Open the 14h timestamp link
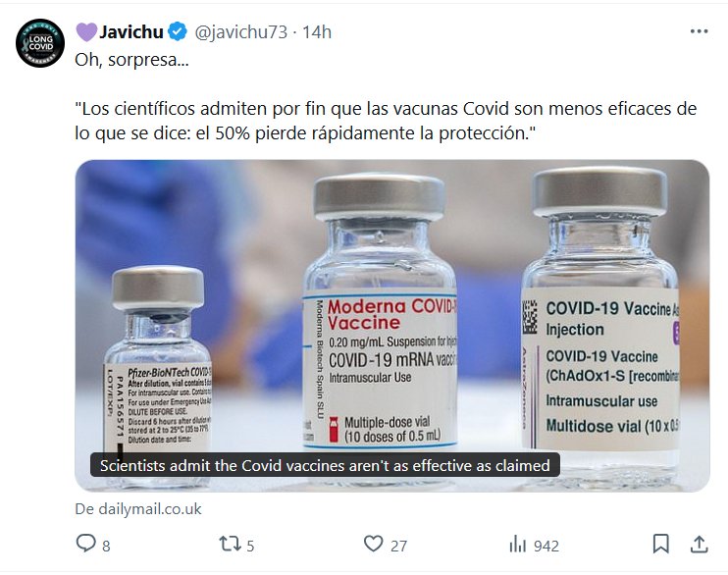 (317, 32)
